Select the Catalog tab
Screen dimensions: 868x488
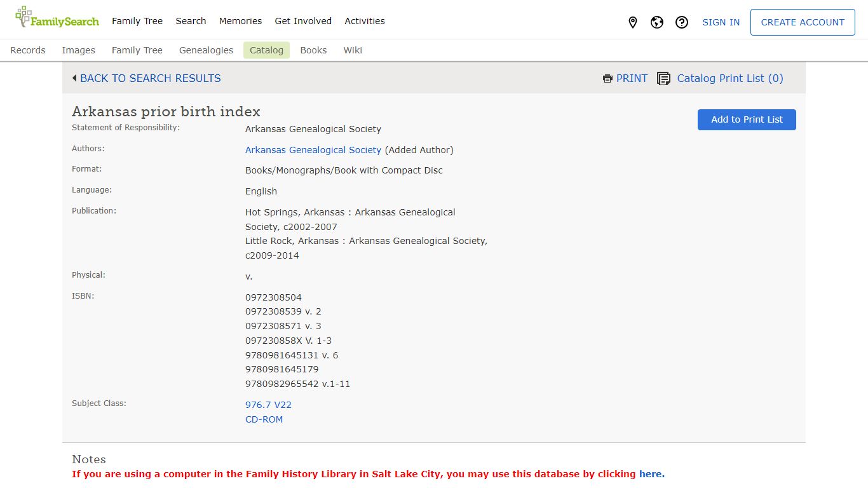pos(266,50)
